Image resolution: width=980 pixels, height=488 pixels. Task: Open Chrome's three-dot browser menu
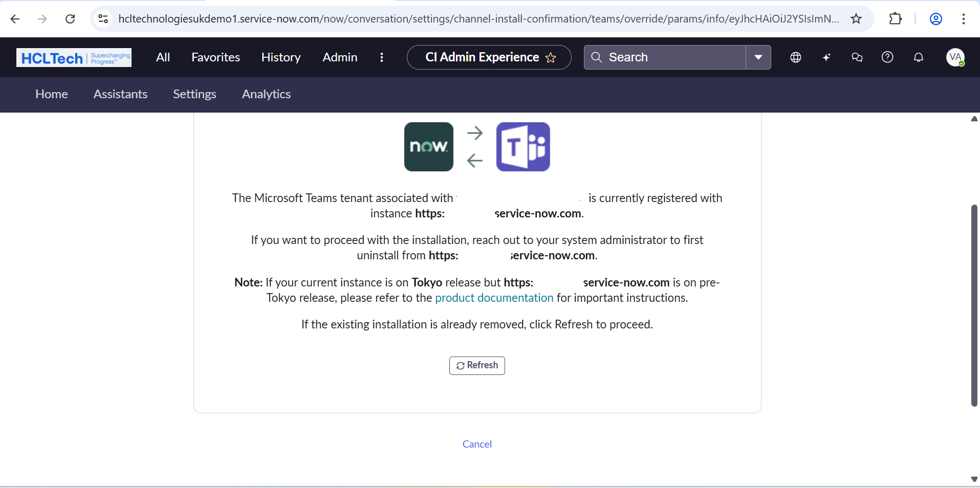click(964, 19)
